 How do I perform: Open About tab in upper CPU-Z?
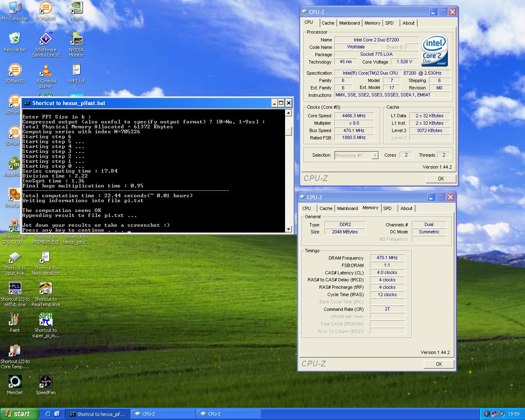click(x=408, y=23)
